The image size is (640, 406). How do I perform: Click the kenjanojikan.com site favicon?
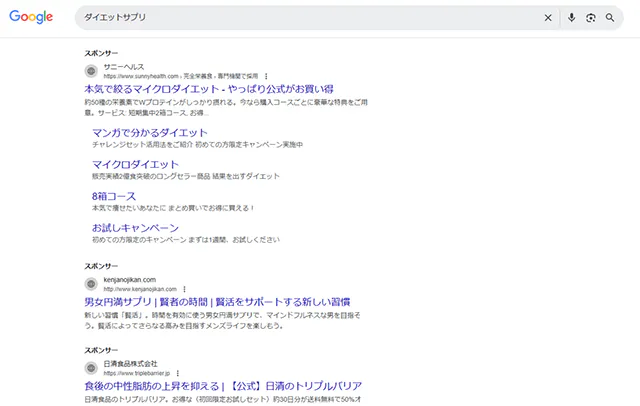[x=91, y=284]
